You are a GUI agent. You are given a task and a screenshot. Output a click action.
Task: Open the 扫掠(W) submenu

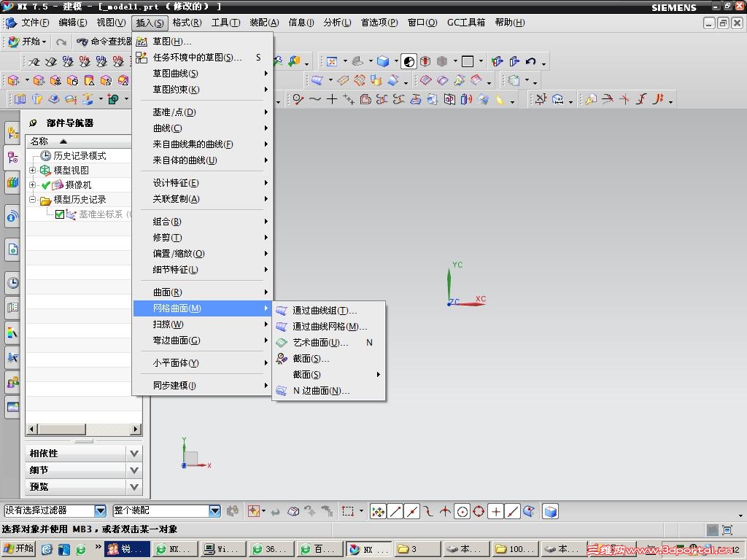(x=203, y=324)
